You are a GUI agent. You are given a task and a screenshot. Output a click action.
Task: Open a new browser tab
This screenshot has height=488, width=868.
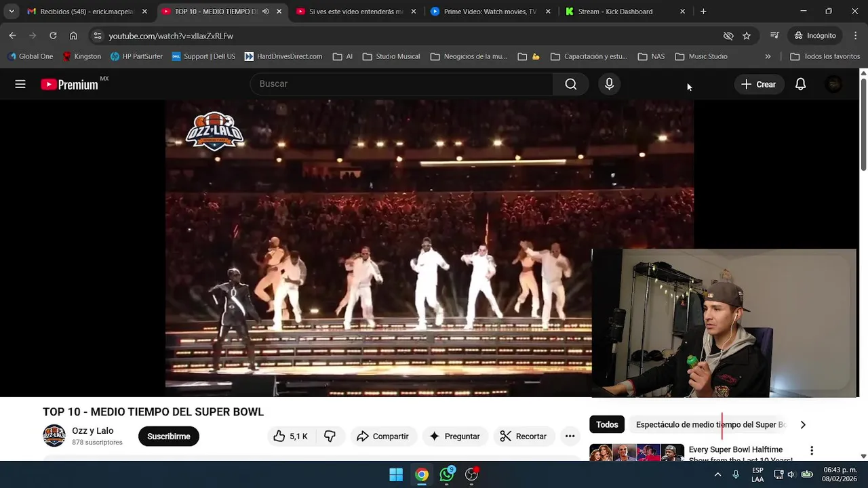point(703,12)
